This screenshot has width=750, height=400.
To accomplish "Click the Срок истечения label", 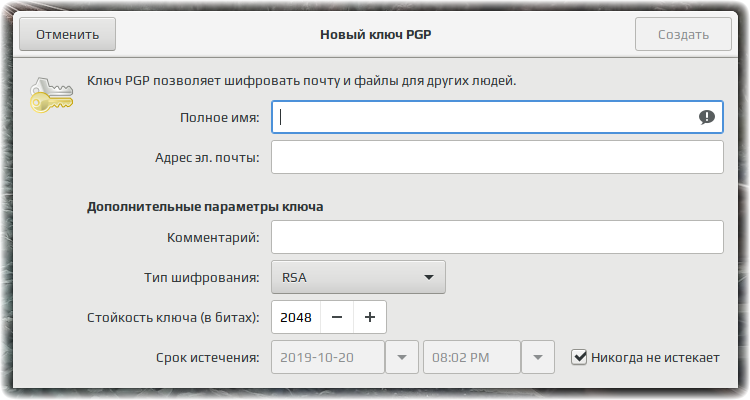I will (208, 358).
